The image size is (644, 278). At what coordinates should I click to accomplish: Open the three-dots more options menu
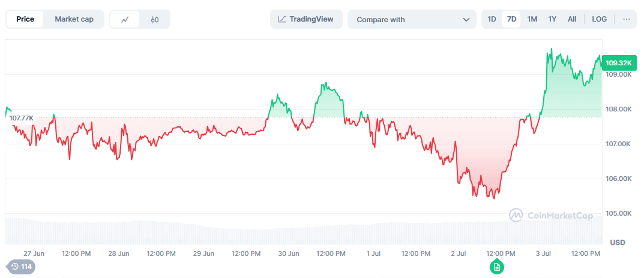pos(627,19)
